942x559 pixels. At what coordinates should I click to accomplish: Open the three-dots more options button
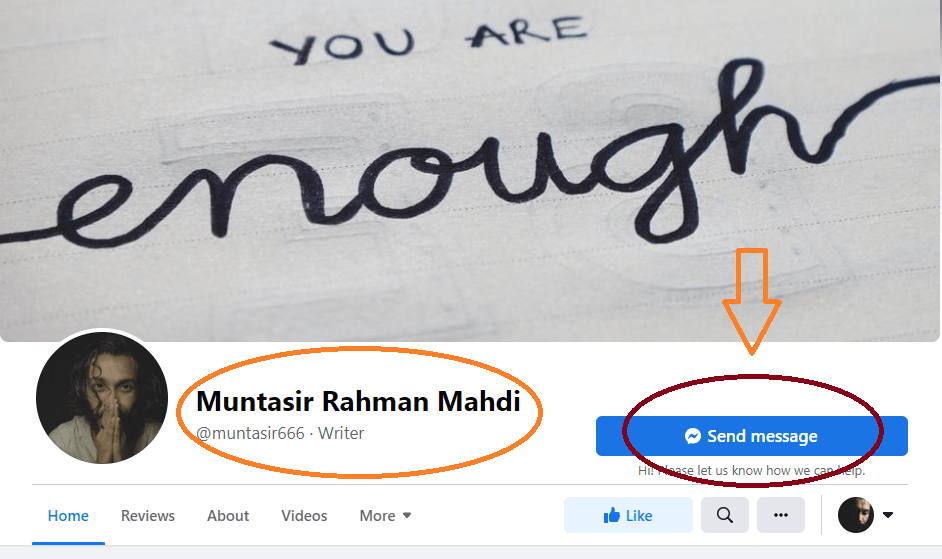[x=780, y=515]
